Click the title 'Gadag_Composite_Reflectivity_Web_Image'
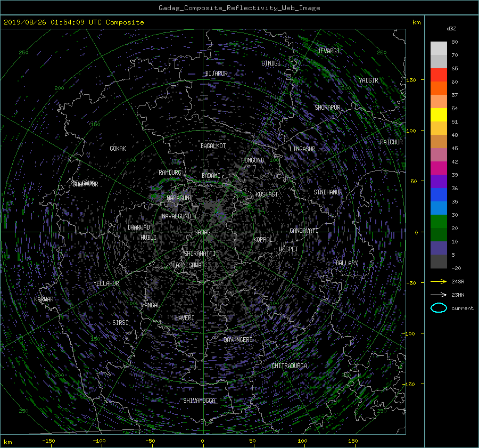The width and height of the screenshot is (479, 448). (x=239, y=8)
